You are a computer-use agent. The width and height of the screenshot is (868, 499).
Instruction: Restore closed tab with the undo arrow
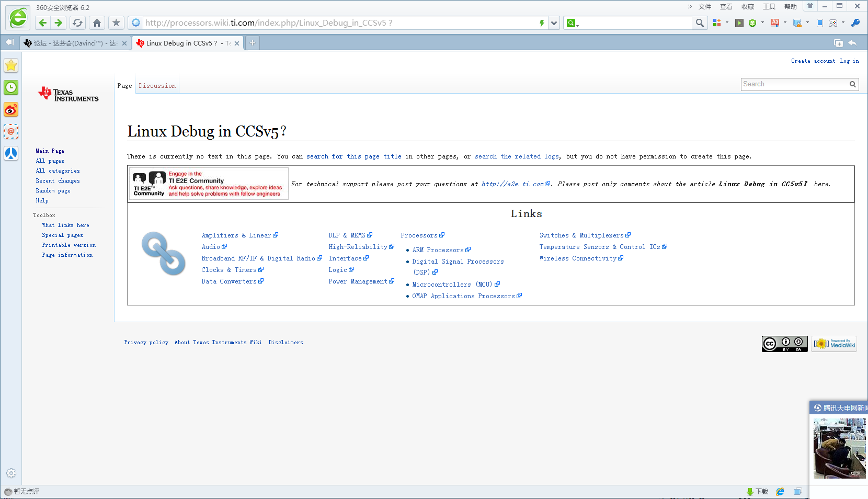pyautogui.click(x=852, y=43)
